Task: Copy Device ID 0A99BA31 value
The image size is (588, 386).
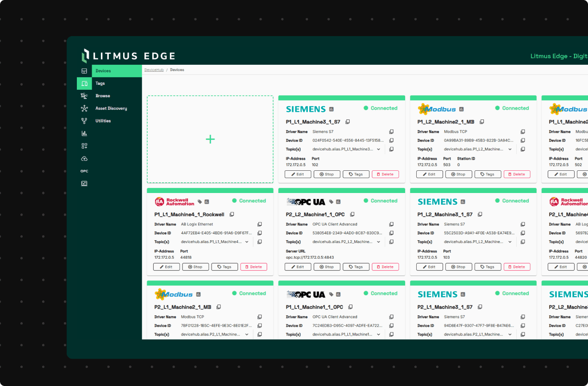Action: 523,141
